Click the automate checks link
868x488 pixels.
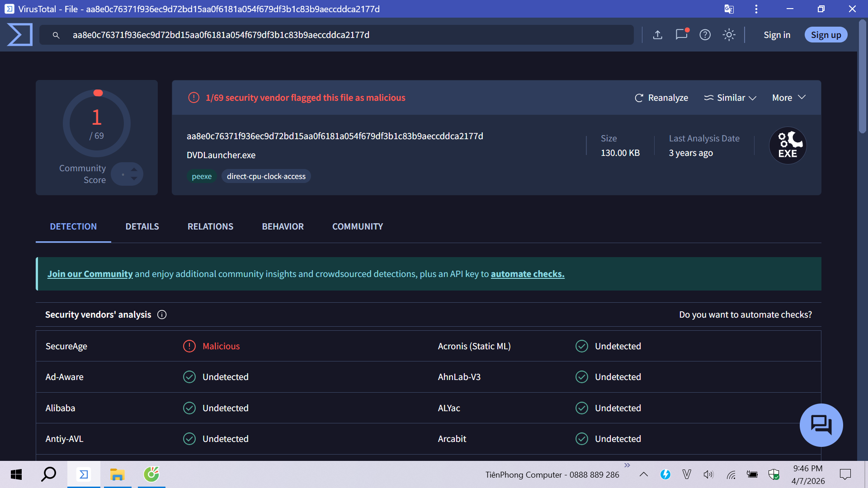[x=528, y=274]
